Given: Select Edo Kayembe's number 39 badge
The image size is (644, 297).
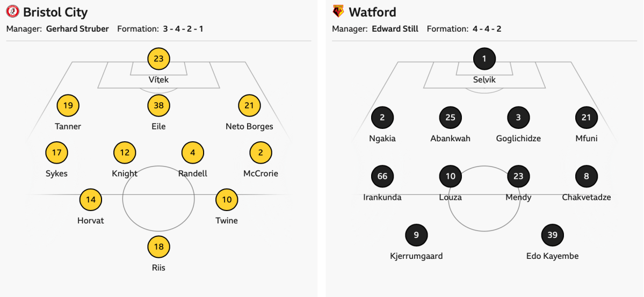Looking at the screenshot, I should 553,235.
